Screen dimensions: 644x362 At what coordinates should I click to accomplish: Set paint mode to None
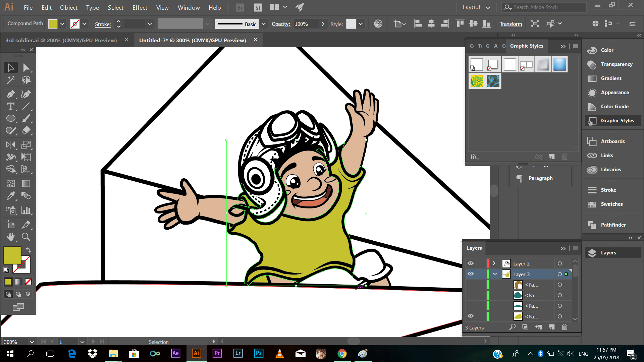pyautogui.click(x=28, y=282)
